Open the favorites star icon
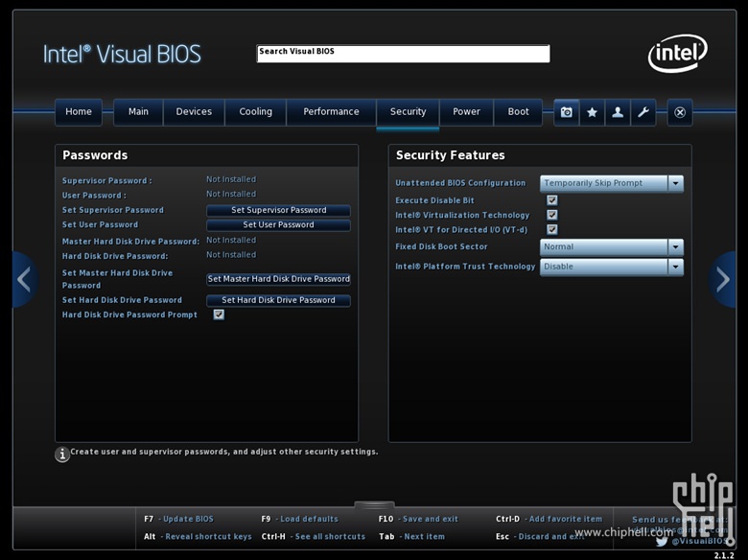Viewport: 748px width, 560px height. point(592,112)
